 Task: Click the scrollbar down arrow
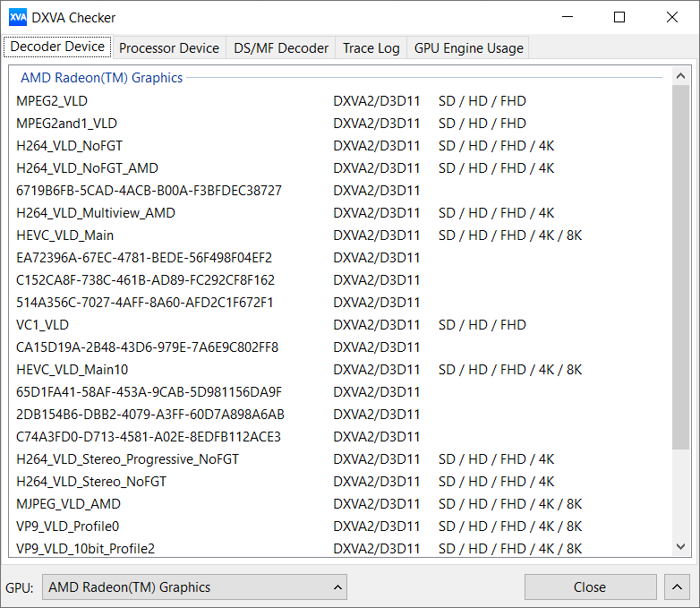[681, 546]
